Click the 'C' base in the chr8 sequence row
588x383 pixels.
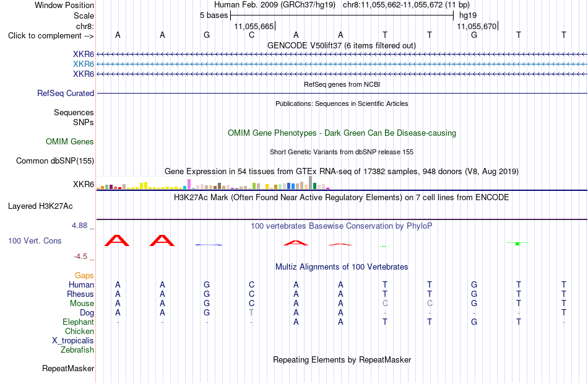coord(252,35)
